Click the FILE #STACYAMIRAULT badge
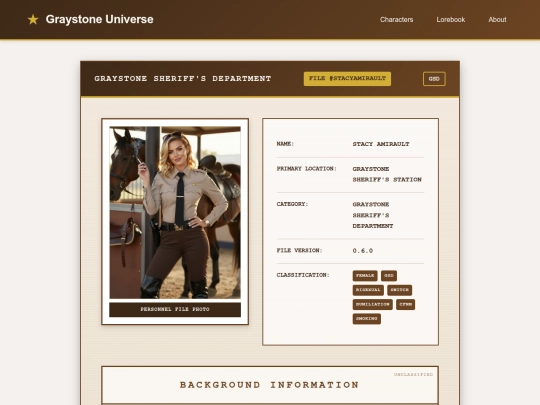 (x=347, y=79)
